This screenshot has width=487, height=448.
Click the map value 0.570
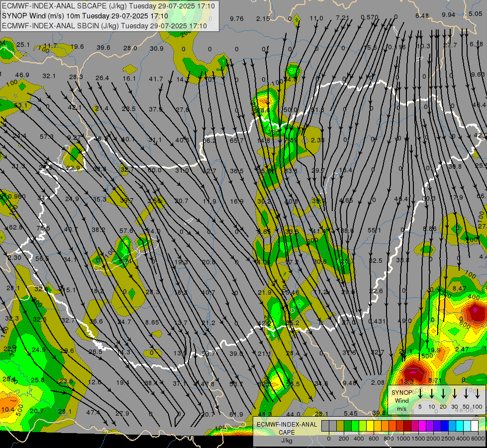(370, 17)
